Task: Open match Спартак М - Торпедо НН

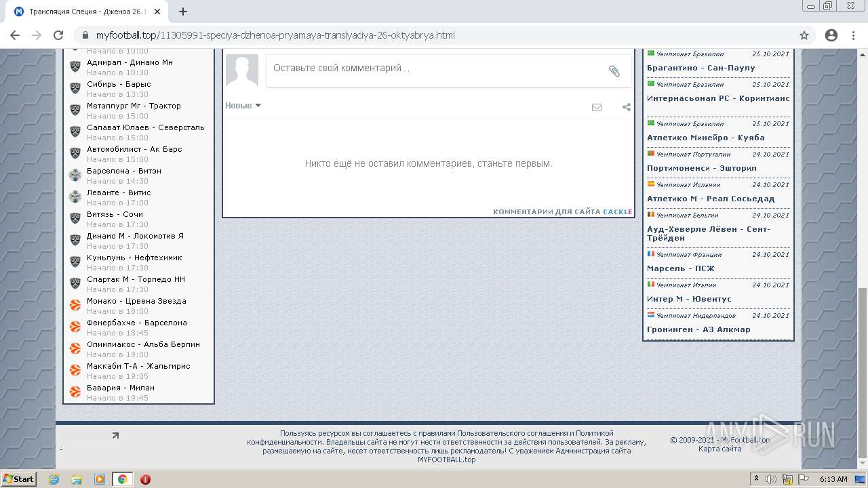Action: click(136, 279)
